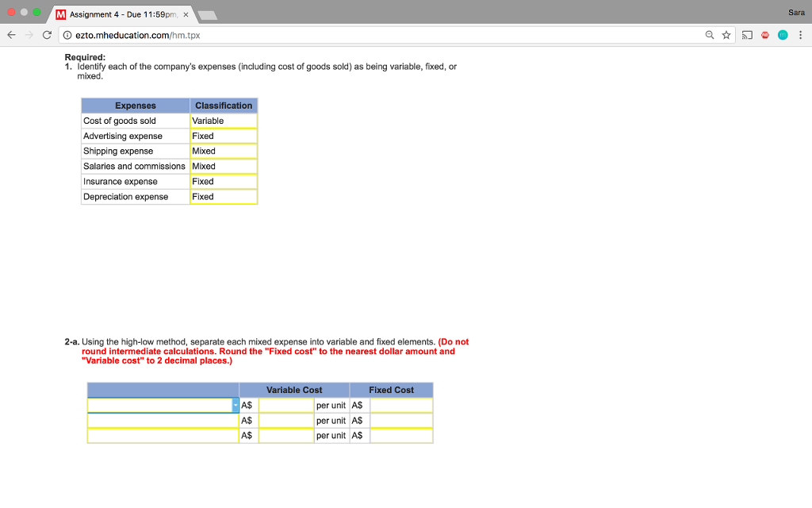The width and height of the screenshot is (812, 508).
Task: Click the Sara profile button
Action: pyautogui.click(x=796, y=13)
